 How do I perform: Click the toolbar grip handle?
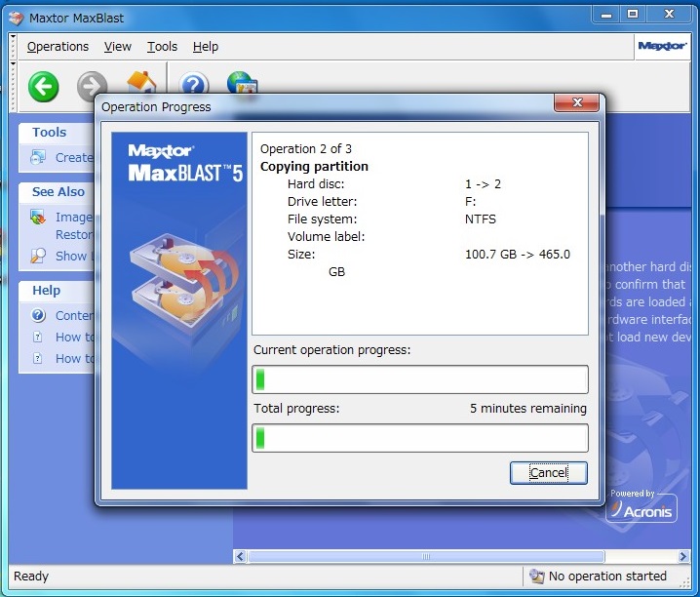click(x=13, y=87)
